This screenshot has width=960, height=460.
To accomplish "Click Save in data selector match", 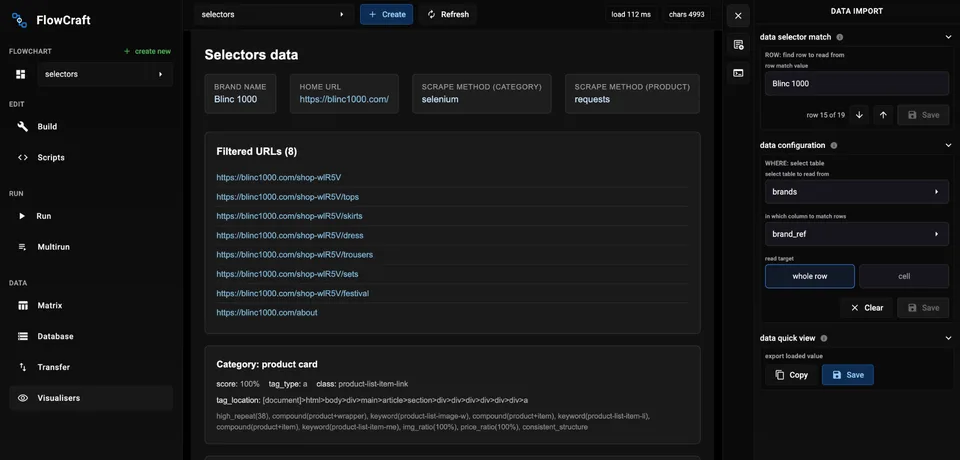I will click(x=923, y=115).
